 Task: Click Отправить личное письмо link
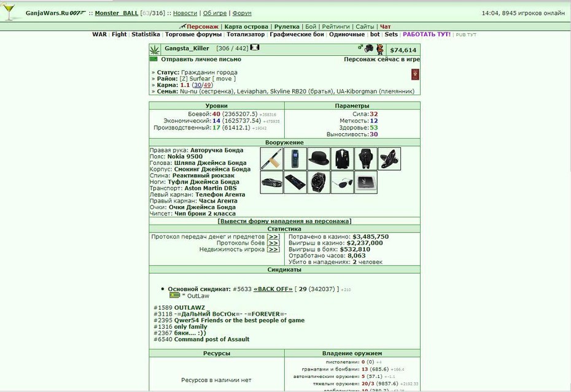click(201, 59)
